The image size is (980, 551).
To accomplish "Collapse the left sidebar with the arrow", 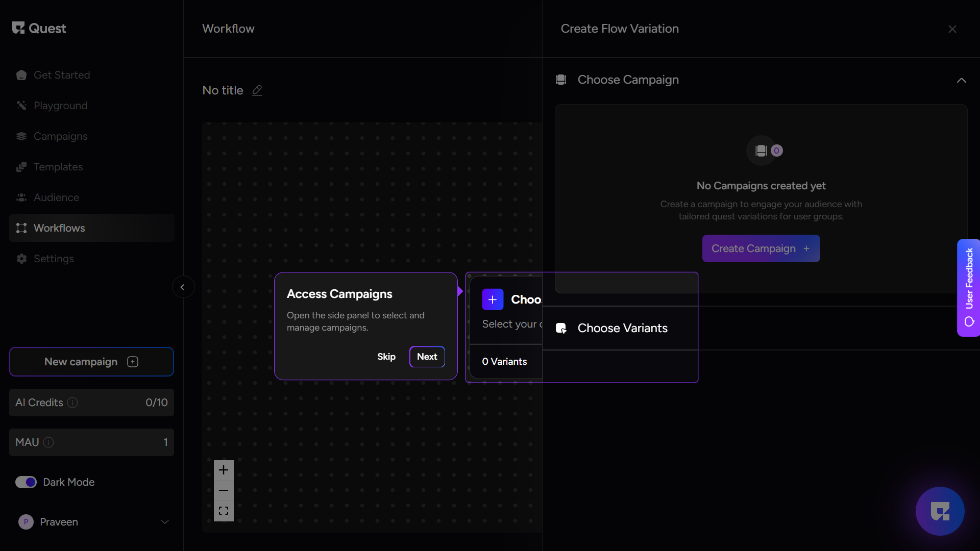I will (x=183, y=287).
